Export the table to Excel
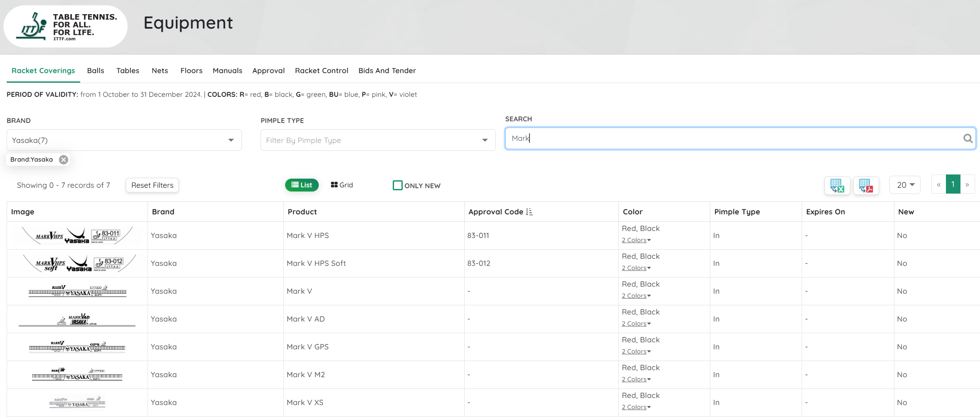The width and height of the screenshot is (980, 420). click(837, 185)
